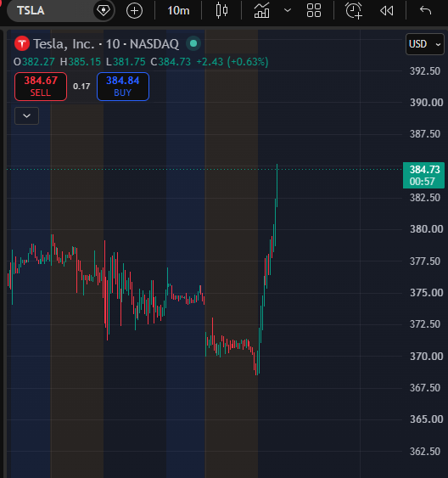This screenshot has height=478, width=448.
Task: Open the layout templates grid
Action: (x=314, y=11)
